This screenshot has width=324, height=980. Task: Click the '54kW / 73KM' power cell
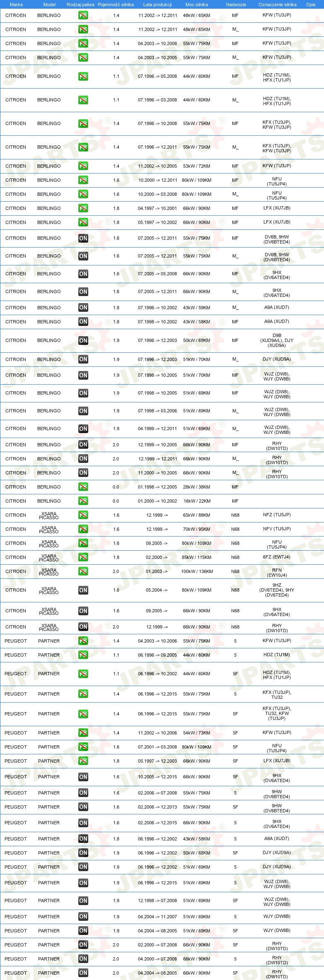tap(197, 733)
